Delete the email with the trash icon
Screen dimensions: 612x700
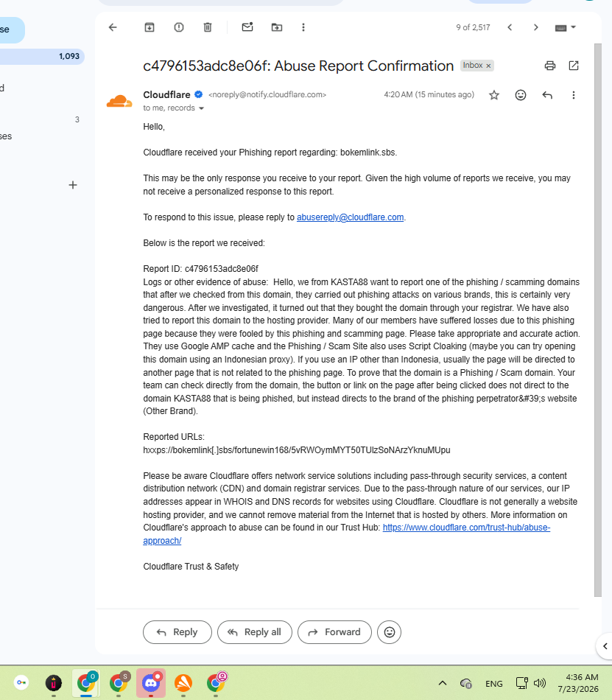[x=208, y=28]
